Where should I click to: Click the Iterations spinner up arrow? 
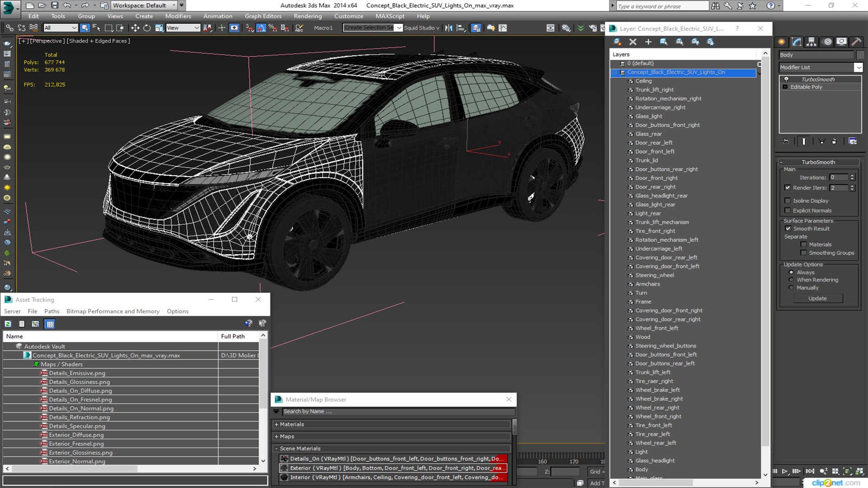(x=852, y=176)
